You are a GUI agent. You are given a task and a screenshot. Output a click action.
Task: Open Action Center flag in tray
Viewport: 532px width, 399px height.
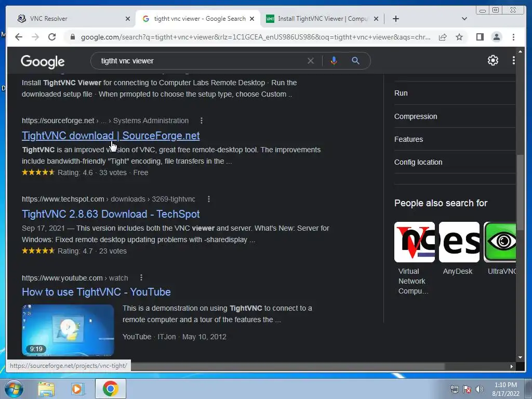click(467, 389)
